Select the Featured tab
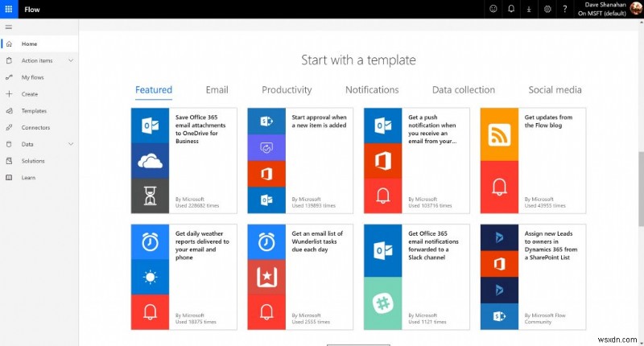Screen dimensions: 644x346 coord(154,90)
